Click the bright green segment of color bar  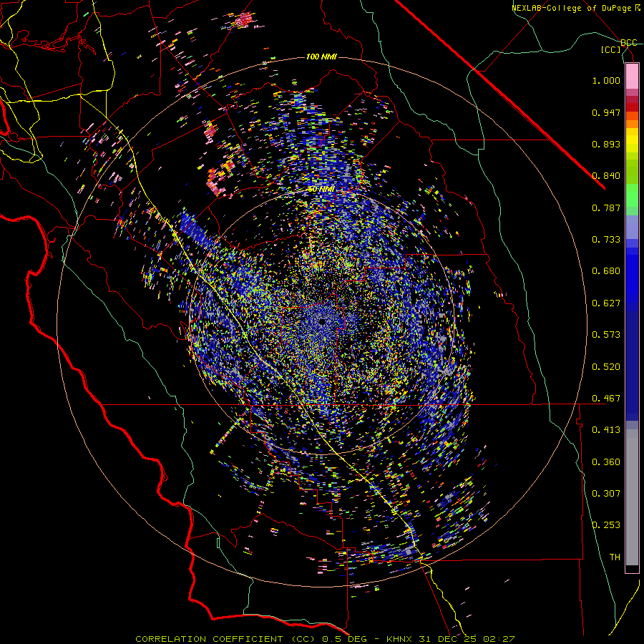click(632, 195)
